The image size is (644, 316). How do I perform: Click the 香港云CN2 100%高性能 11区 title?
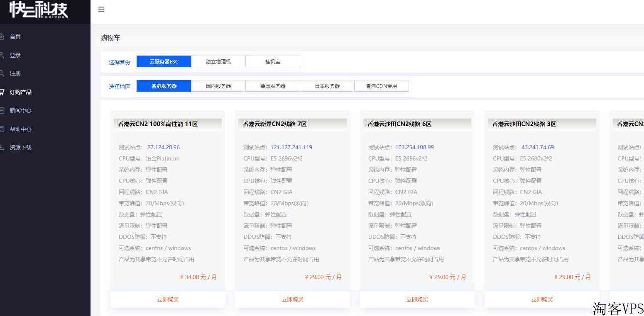(158, 124)
